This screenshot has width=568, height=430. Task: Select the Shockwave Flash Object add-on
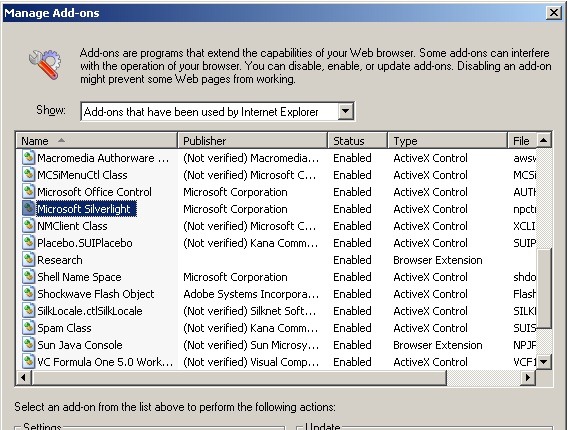96,294
